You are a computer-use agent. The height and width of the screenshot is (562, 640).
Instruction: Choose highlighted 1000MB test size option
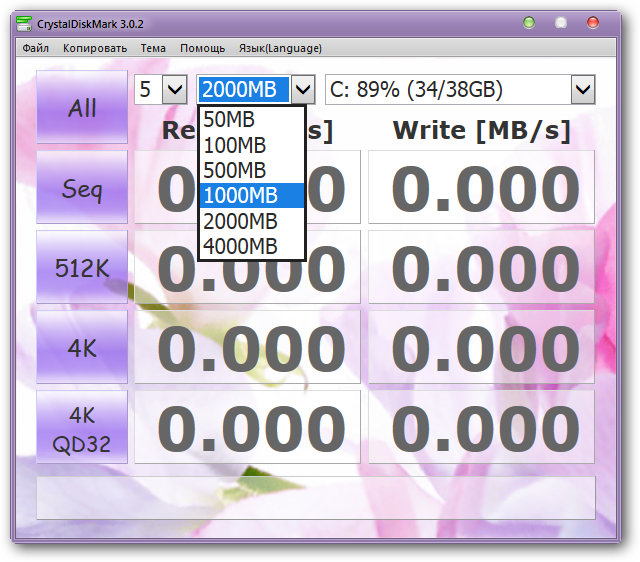click(x=252, y=195)
